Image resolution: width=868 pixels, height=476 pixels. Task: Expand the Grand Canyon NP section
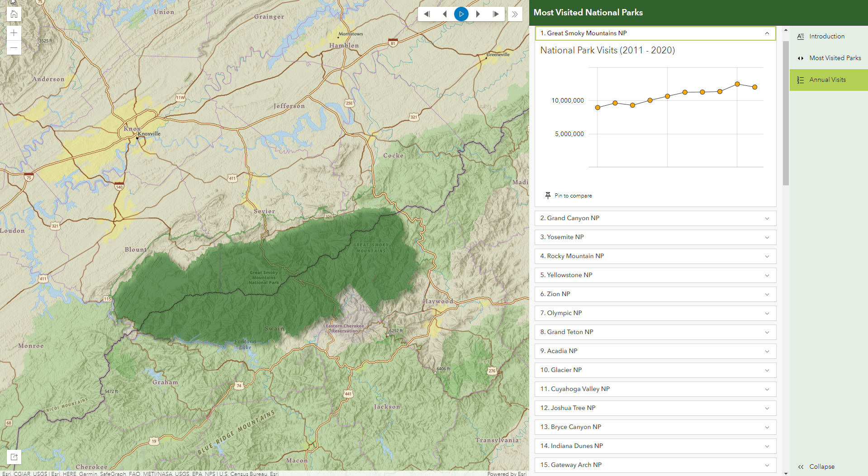pyautogui.click(x=655, y=218)
